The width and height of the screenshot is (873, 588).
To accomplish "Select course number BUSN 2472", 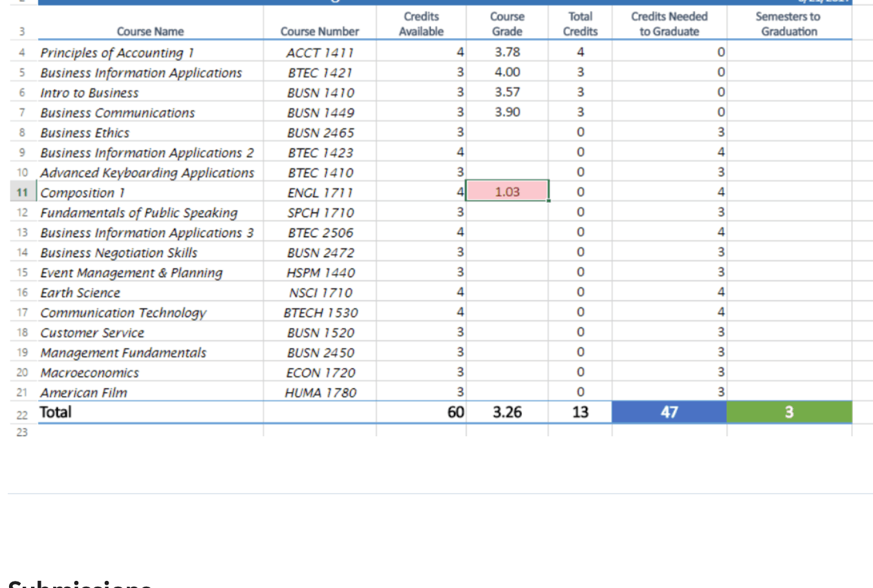I will pyautogui.click(x=319, y=252).
